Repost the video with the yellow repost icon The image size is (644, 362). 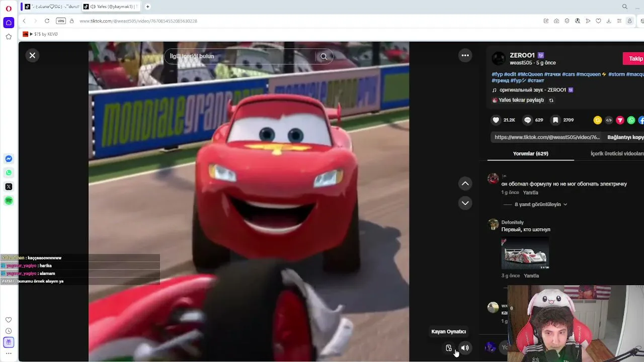598,120
